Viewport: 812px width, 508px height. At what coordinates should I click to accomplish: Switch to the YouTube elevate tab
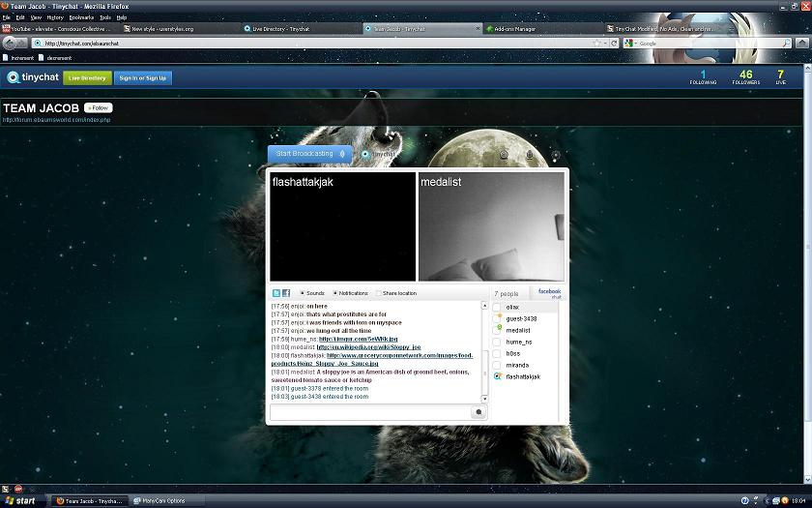coord(60,29)
